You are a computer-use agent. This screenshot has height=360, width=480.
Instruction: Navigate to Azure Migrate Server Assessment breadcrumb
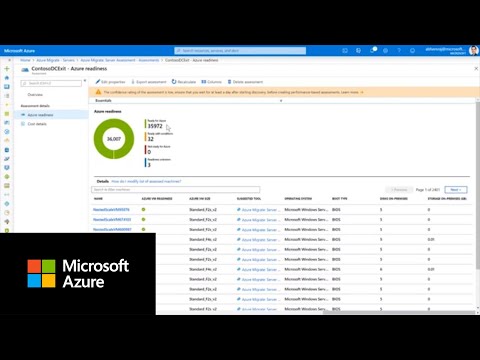point(120,60)
